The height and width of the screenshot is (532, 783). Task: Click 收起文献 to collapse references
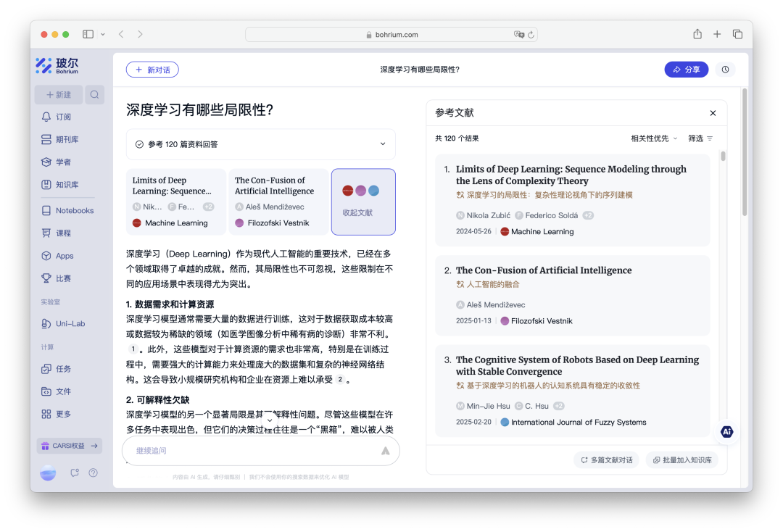(x=363, y=201)
